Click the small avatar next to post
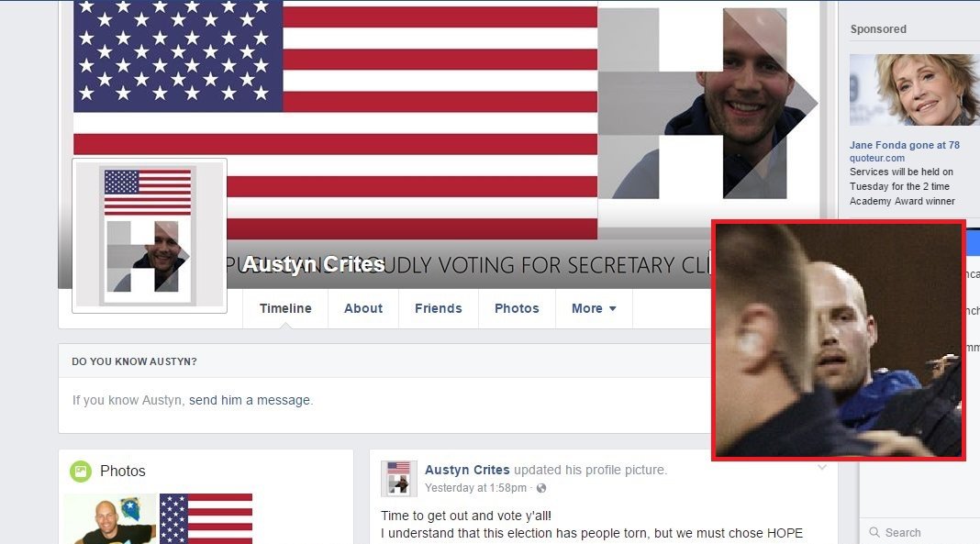The width and height of the screenshot is (980, 544). pyautogui.click(x=399, y=479)
